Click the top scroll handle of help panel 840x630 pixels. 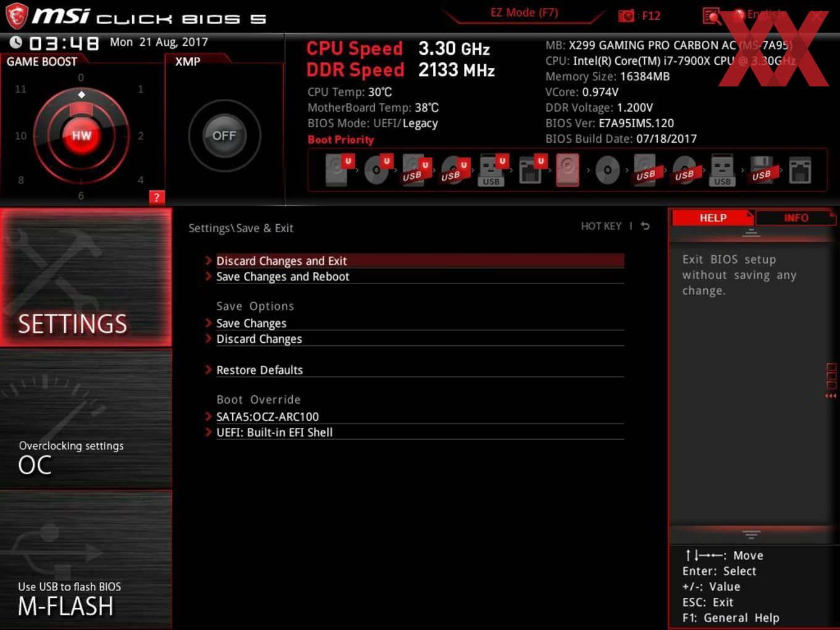pos(751,233)
